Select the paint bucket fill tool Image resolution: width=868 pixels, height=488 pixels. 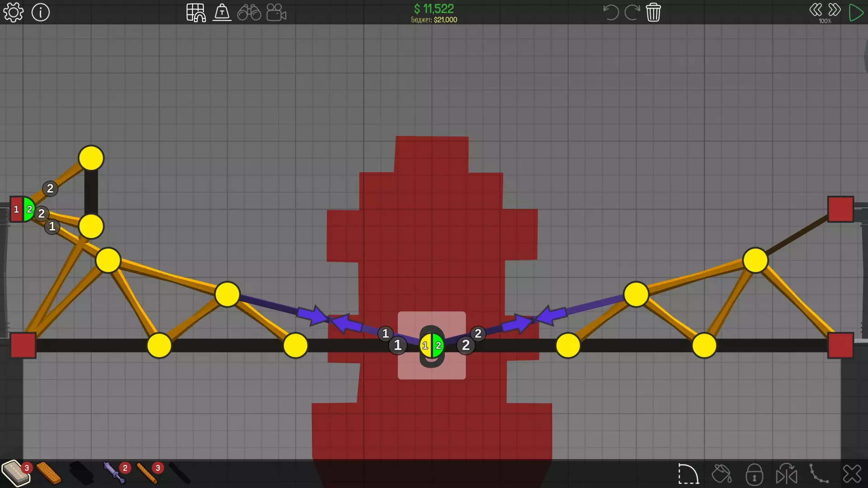coord(721,474)
